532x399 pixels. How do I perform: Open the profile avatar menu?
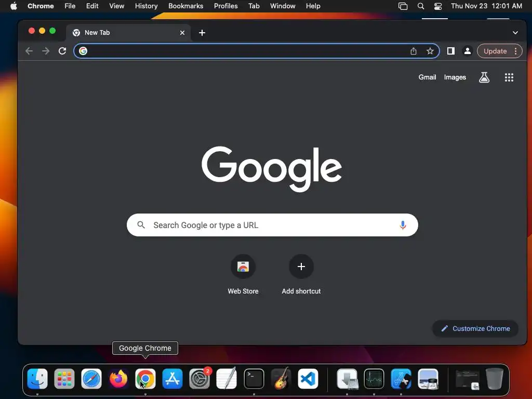point(467,51)
